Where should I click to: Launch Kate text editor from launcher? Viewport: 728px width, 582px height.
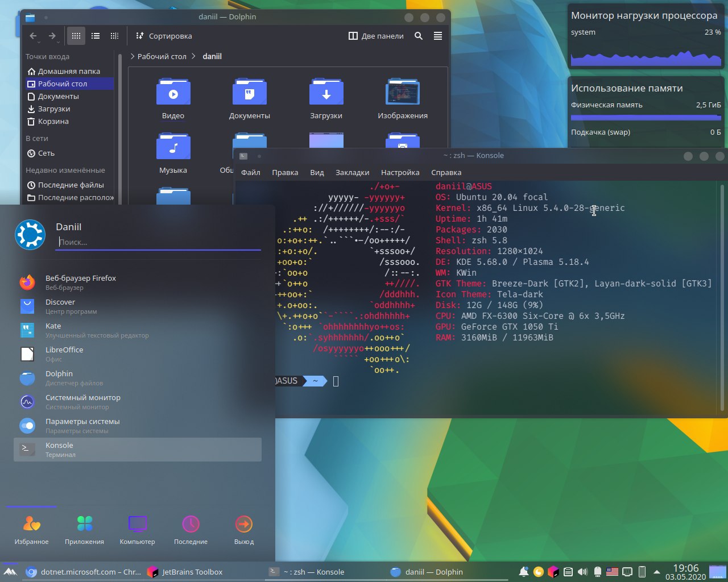click(138, 330)
